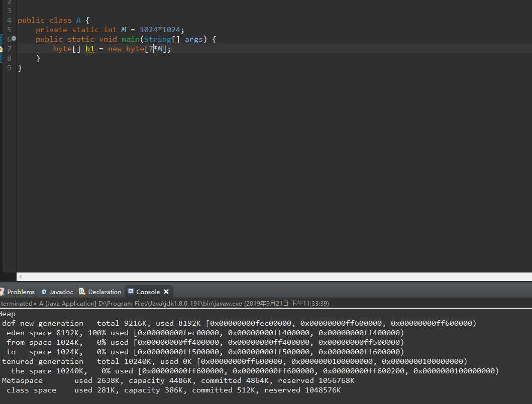Click the warning marker on line 7

click(x=1, y=49)
